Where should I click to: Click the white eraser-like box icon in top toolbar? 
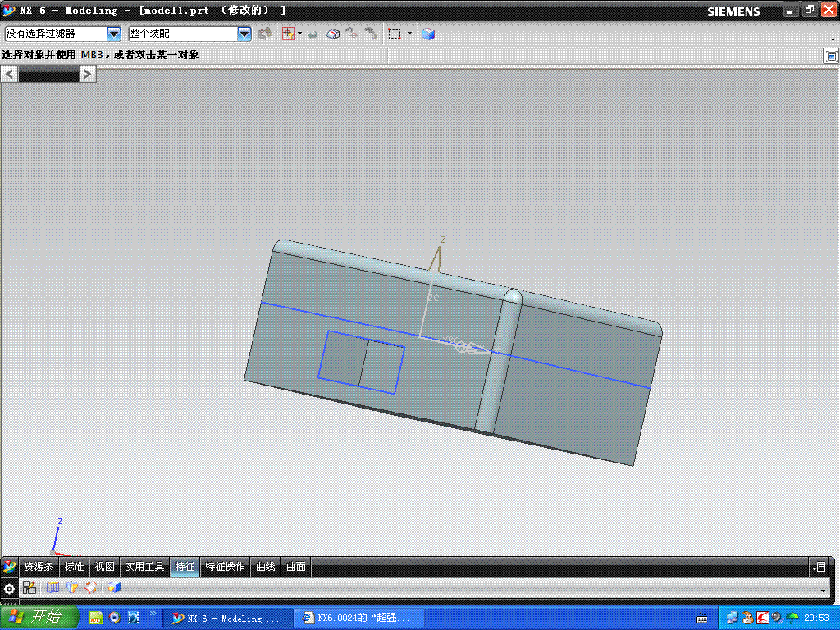pyautogui.click(x=333, y=34)
